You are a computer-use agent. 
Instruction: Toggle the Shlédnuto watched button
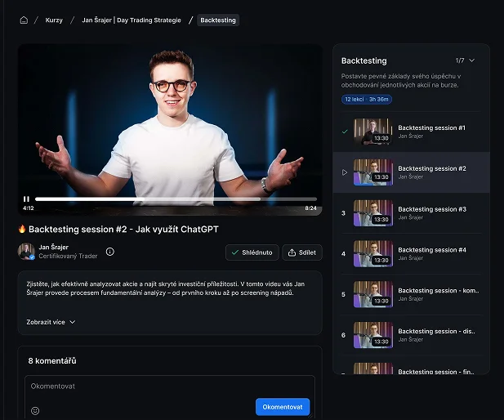[x=252, y=252]
